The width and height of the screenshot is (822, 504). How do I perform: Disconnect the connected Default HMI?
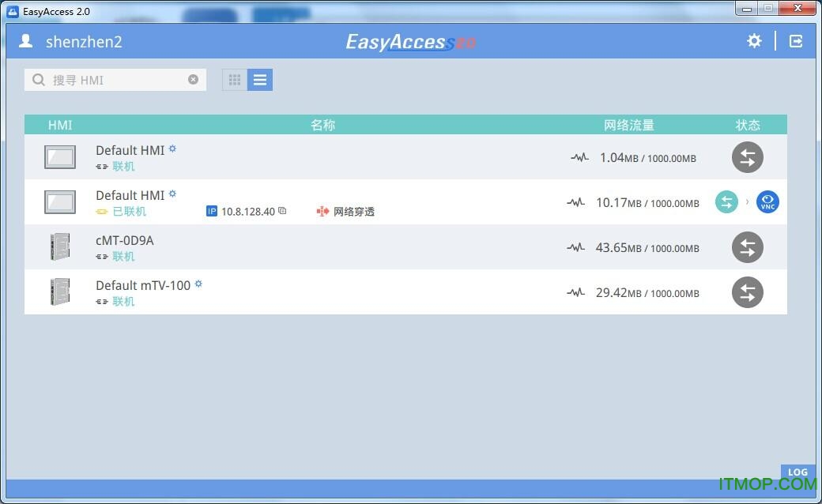point(726,202)
